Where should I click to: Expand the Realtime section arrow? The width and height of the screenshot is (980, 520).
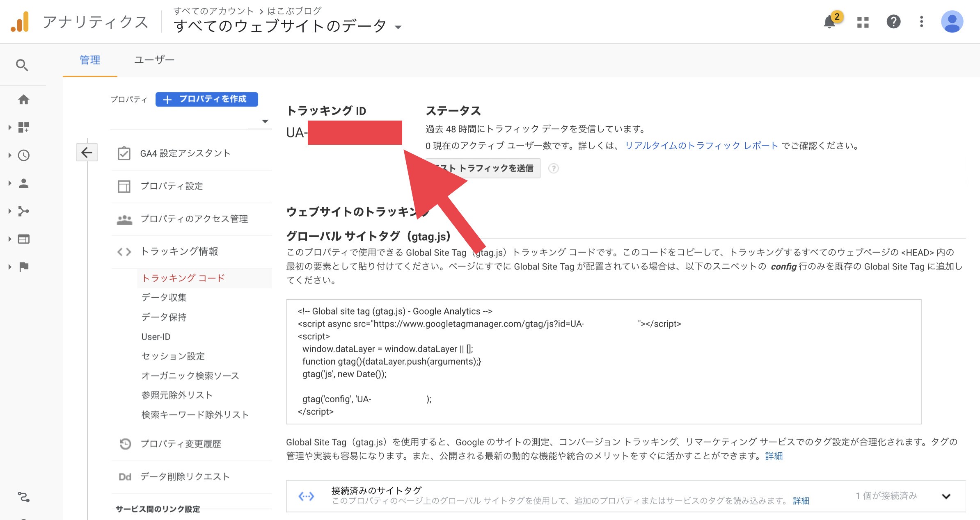click(x=10, y=155)
